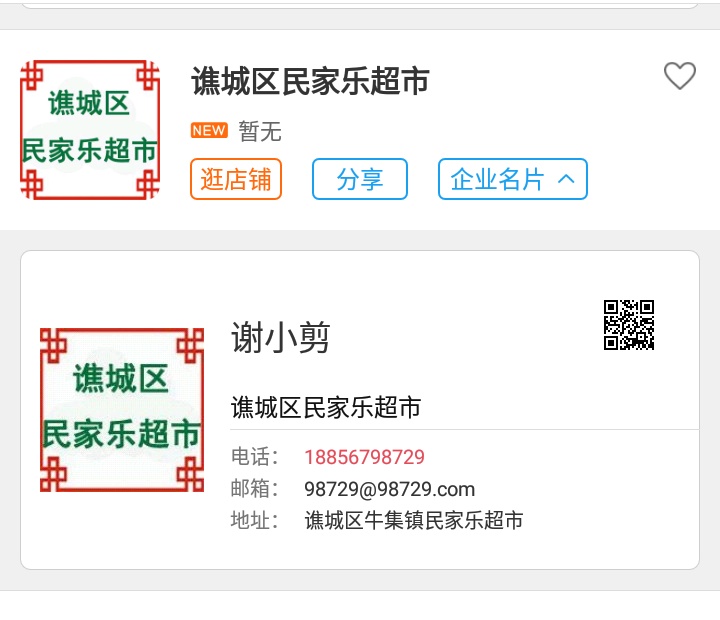Tap the 分享 share button
This screenshot has width=720, height=620.
coord(360,179)
